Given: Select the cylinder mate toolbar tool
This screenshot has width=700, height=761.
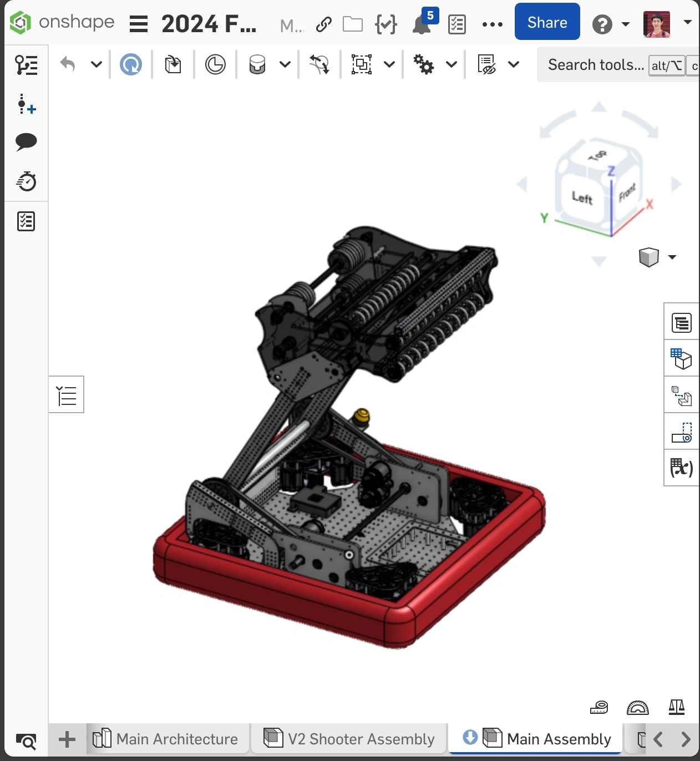Looking at the screenshot, I should click(257, 64).
